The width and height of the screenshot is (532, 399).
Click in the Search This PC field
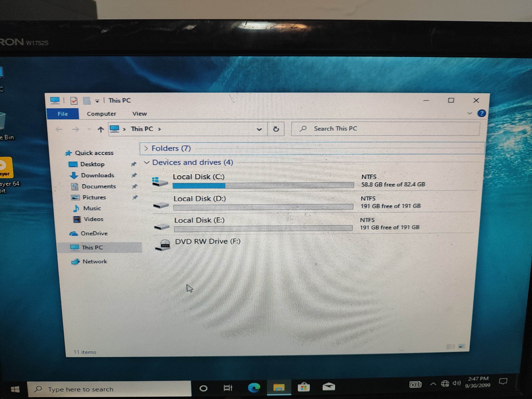pyautogui.click(x=385, y=129)
